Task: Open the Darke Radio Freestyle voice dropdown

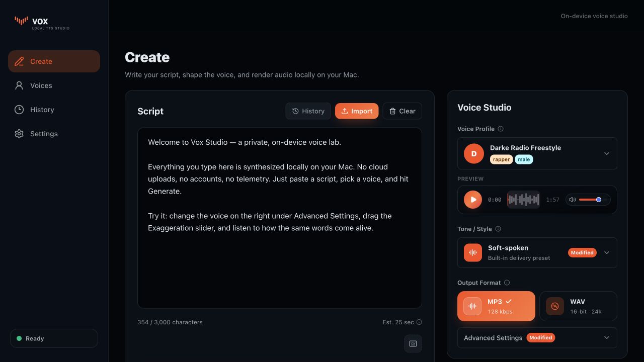Action: coord(537,153)
